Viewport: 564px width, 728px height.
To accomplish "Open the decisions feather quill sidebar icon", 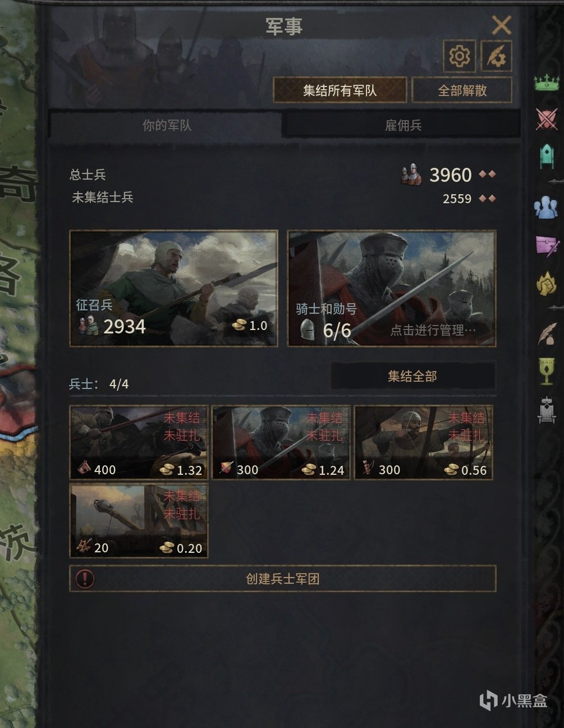I will point(546,335).
